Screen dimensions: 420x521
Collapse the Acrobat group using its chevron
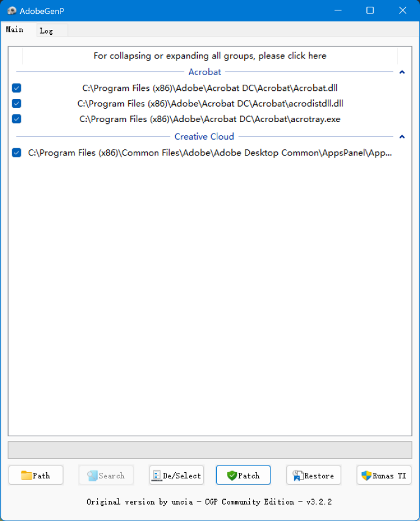click(402, 72)
